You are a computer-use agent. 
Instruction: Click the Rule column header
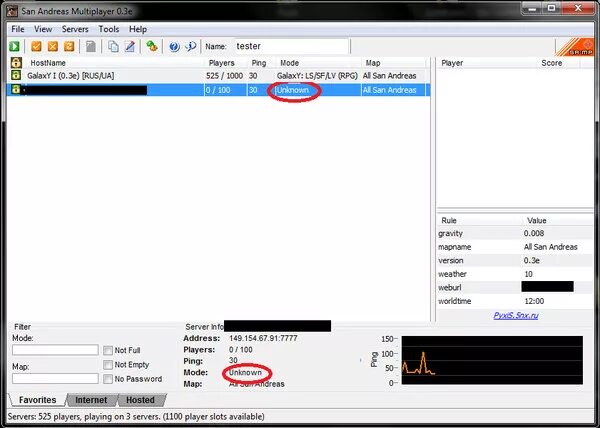(479, 221)
